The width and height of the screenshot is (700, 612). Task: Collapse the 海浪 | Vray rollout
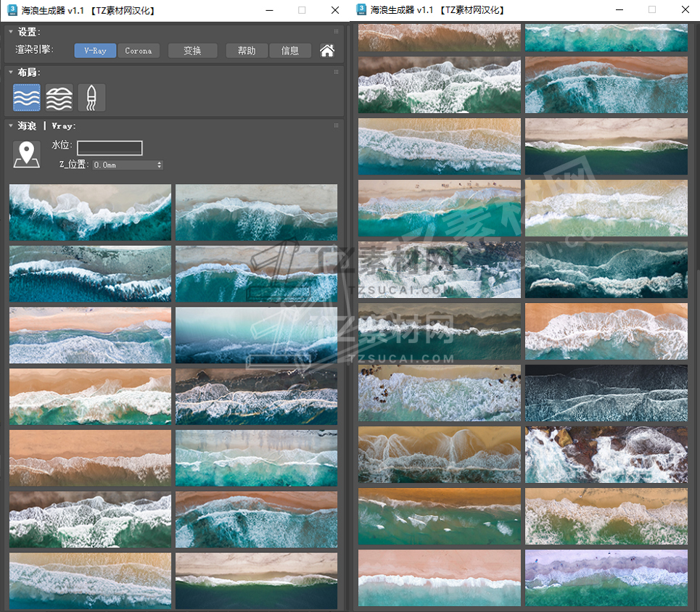[11, 125]
